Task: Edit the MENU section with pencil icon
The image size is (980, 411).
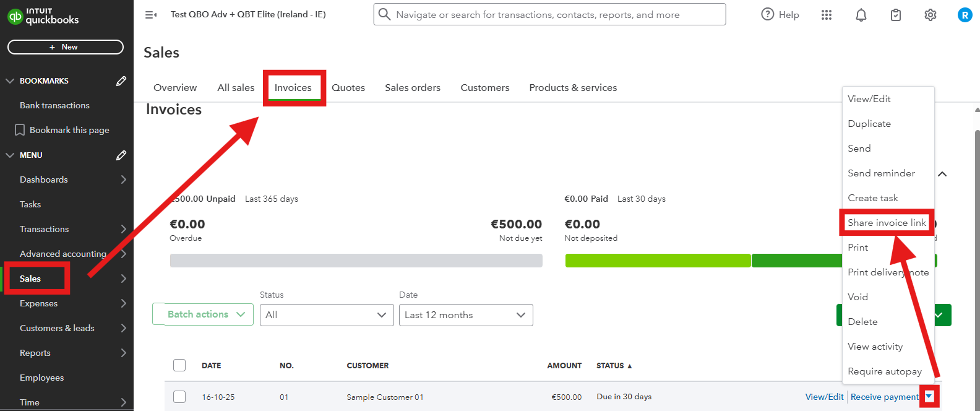Action: [x=121, y=155]
